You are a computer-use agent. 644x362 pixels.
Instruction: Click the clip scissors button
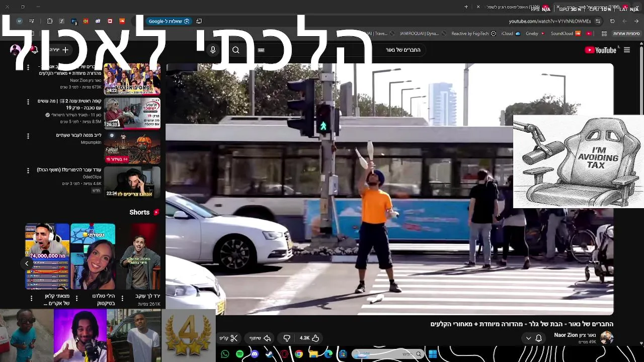228,338
